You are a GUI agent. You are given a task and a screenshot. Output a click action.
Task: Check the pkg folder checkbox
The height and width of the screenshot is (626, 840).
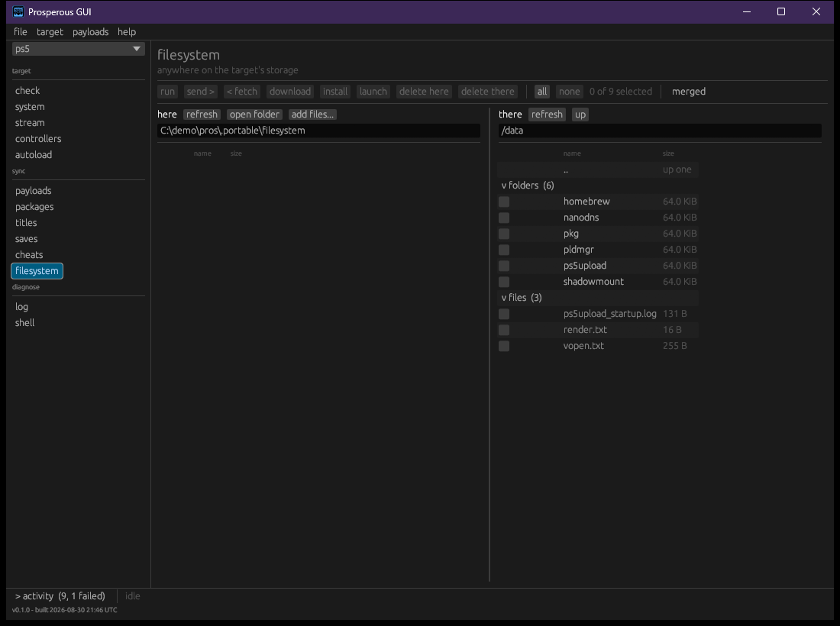tap(504, 234)
